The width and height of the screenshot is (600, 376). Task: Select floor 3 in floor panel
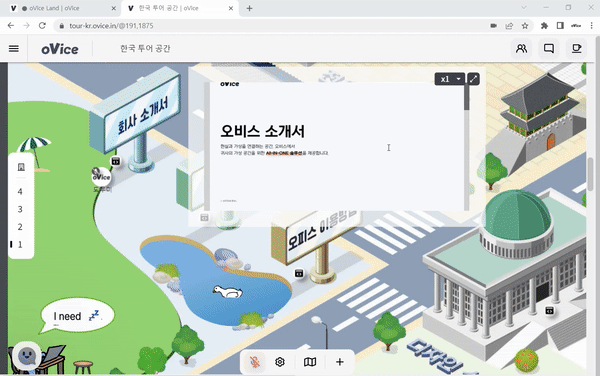(x=20, y=209)
